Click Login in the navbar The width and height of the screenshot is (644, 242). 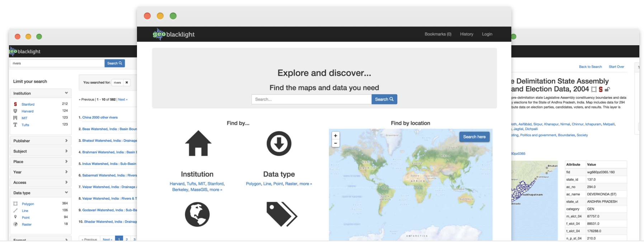pyautogui.click(x=487, y=34)
